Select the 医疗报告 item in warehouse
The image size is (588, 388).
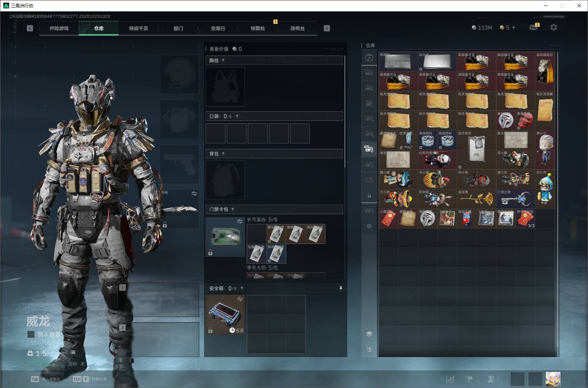[x=476, y=150]
